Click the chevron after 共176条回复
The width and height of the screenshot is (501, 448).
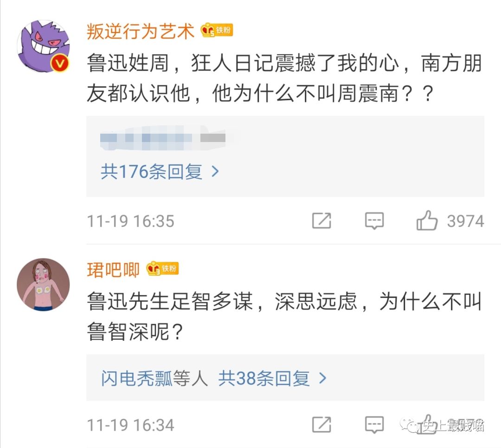point(215,172)
